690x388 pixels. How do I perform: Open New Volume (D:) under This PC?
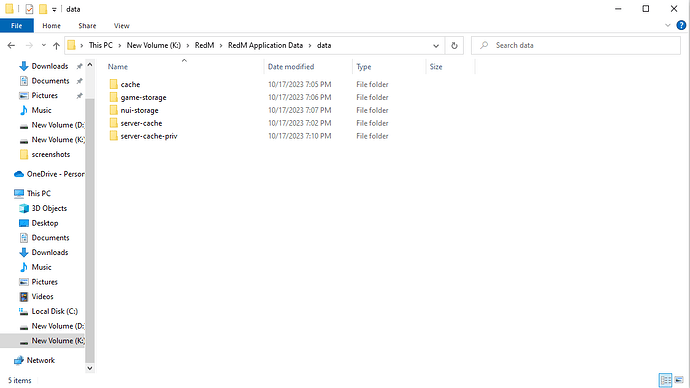point(58,326)
